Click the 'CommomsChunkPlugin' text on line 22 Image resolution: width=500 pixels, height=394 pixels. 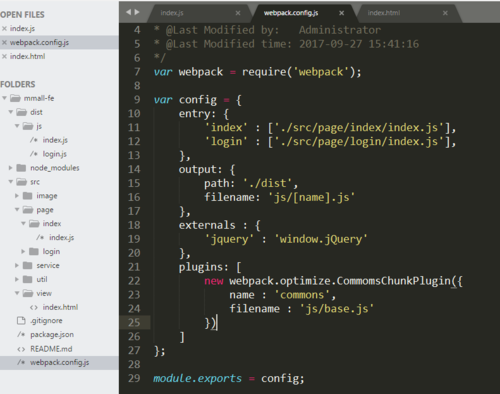(x=394, y=281)
